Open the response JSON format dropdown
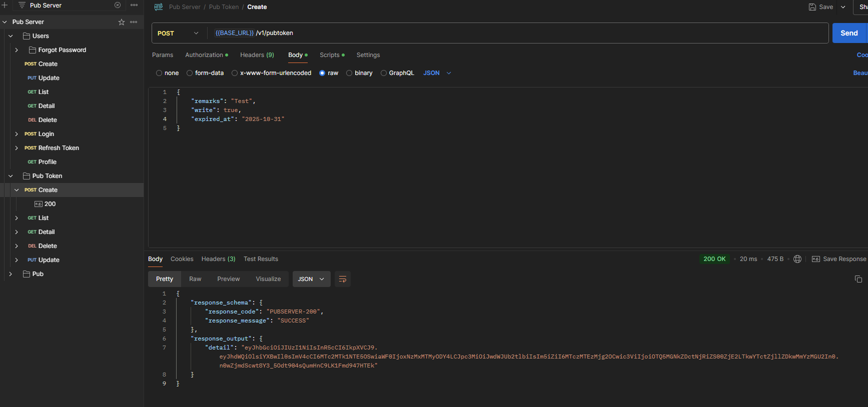The height and width of the screenshot is (407, 868). [311, 279]
